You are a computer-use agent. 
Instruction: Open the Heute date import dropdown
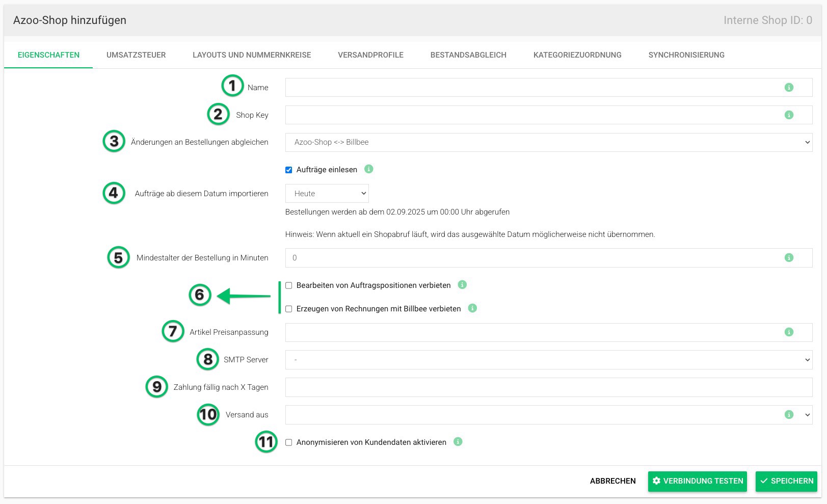pos(327,194)
